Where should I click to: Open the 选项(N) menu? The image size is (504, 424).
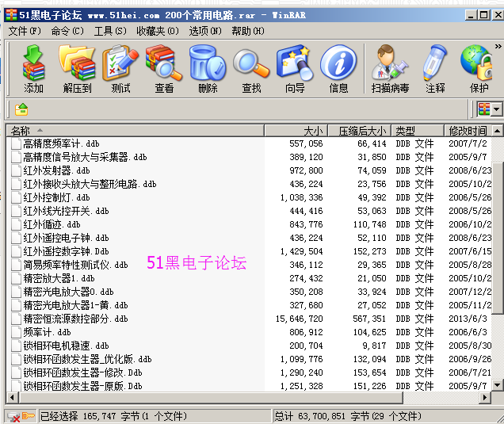coord(205,31)
